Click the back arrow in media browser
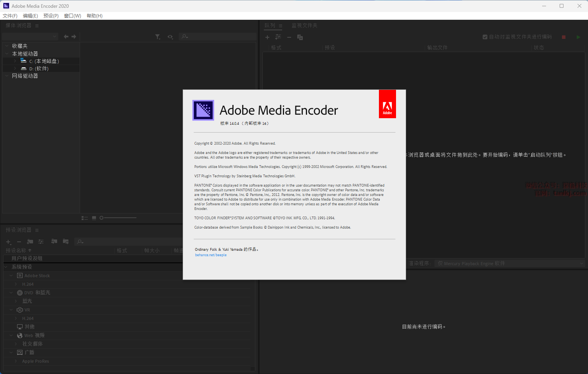The height and width of the screenshot is (374, 588). point(66,37)
